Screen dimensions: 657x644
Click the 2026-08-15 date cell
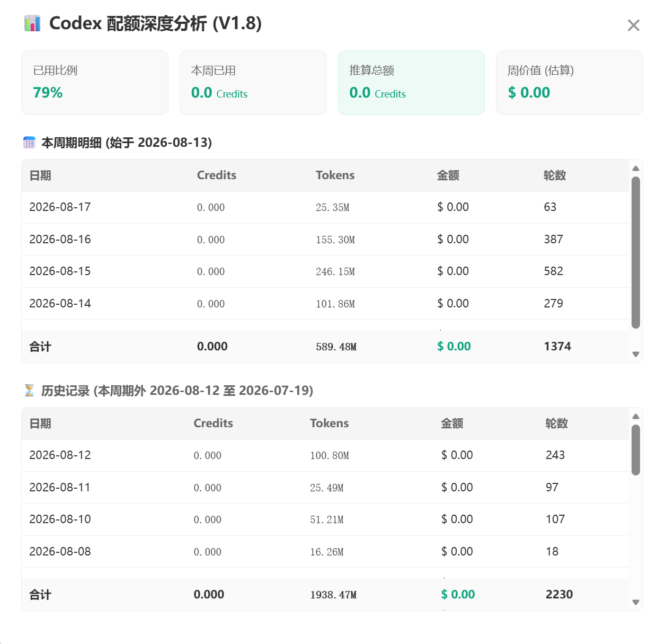60,271
